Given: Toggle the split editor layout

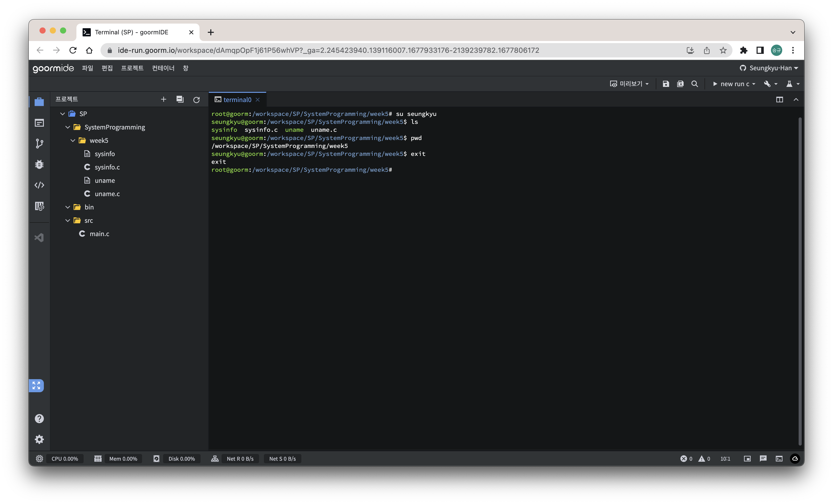Looking at the screenshot, I should (779, 100).
